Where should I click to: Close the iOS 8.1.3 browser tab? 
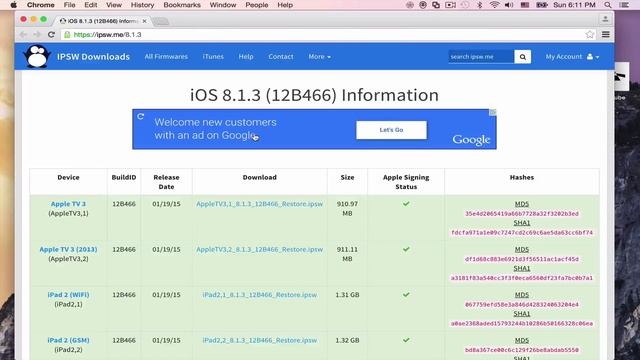144,21
